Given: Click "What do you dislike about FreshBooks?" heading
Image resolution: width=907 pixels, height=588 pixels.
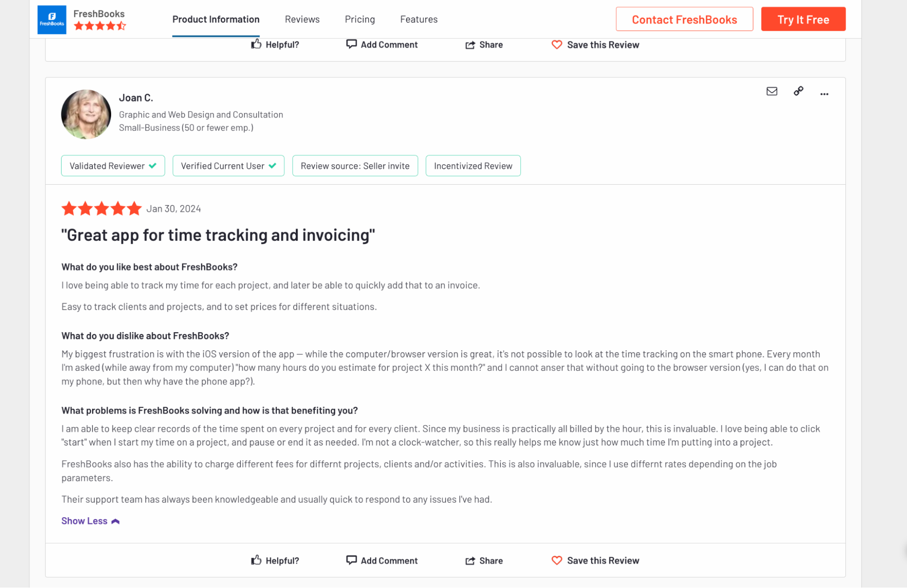Looking at the screenshot, I should [x=145, y=336].
